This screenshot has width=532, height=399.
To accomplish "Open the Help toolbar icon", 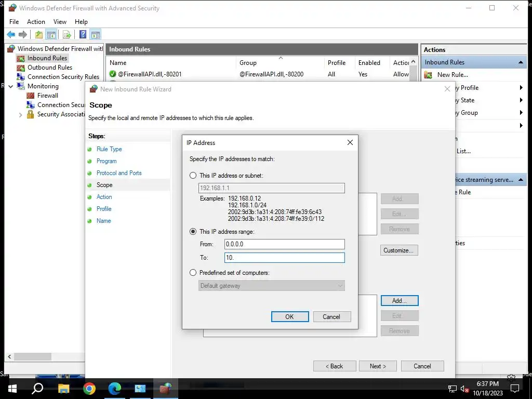I will 83,34.
